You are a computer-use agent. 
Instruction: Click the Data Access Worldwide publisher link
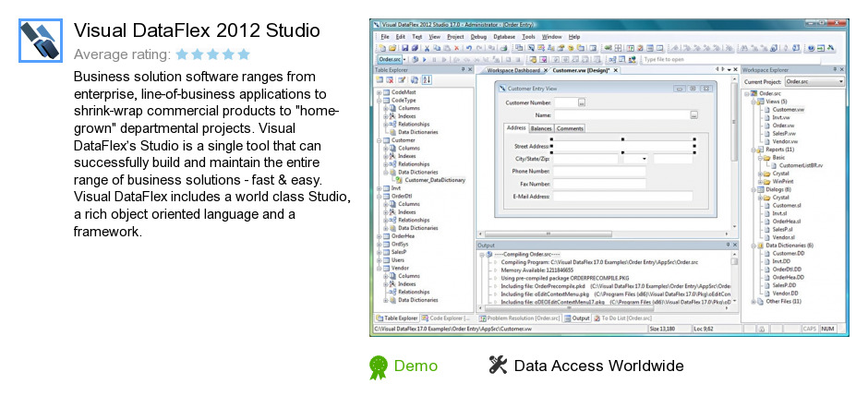coord(598,366)
